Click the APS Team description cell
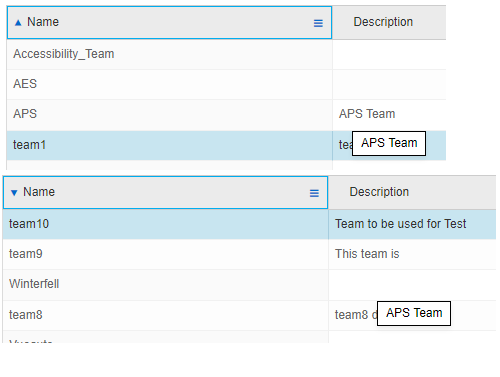 click(x=389, y=114)
